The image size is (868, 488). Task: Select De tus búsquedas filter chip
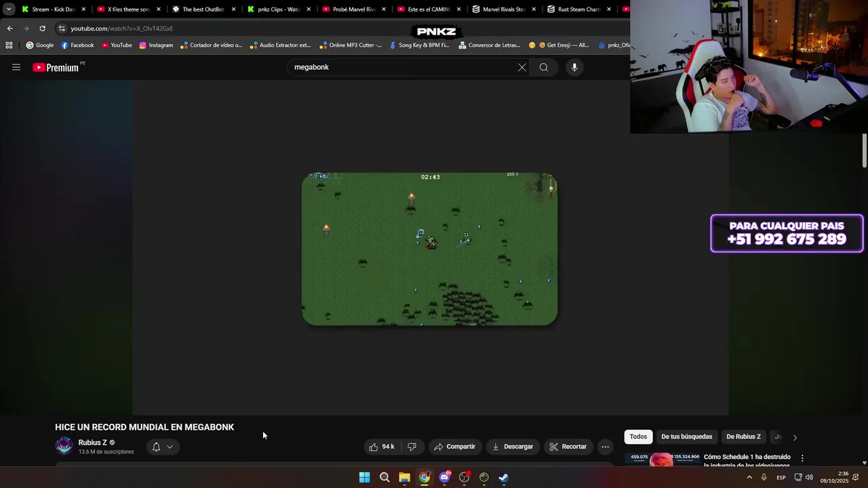[x=687, y=436]
